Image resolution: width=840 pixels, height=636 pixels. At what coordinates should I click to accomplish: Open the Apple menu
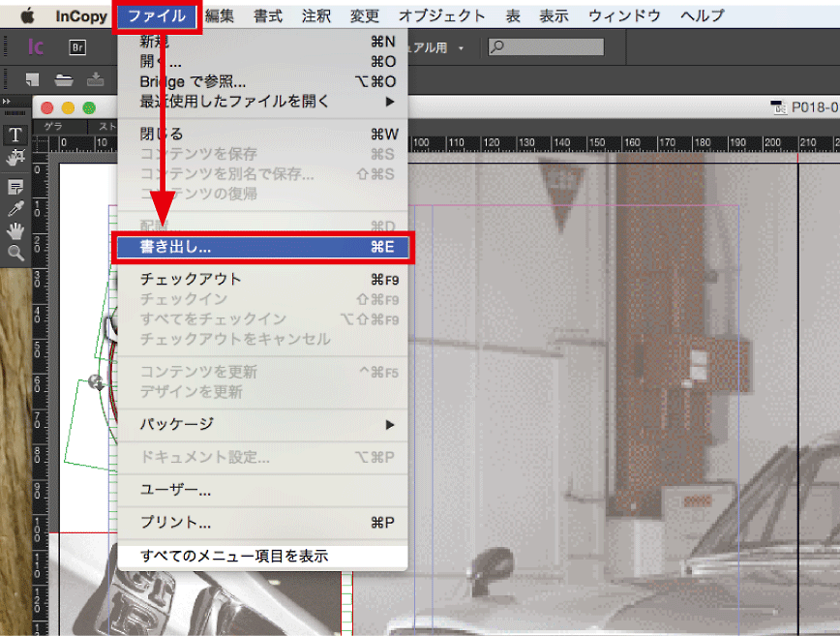pyautogui.click(x=27, y=15)
